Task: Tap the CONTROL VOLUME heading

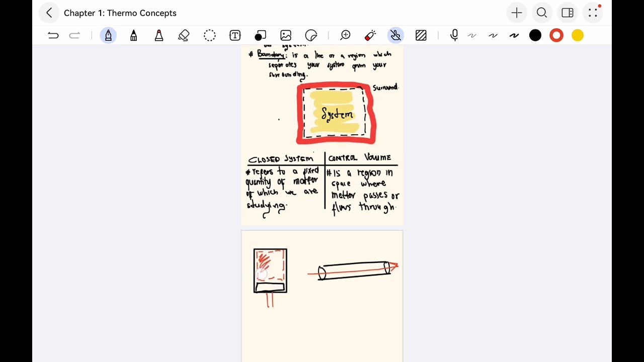Action: coord(359,158)
